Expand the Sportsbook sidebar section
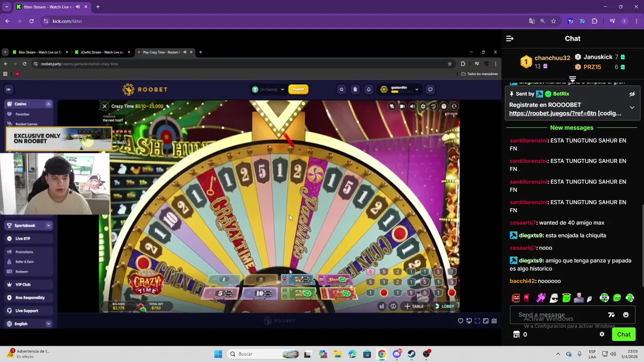 tap(48, 226)
